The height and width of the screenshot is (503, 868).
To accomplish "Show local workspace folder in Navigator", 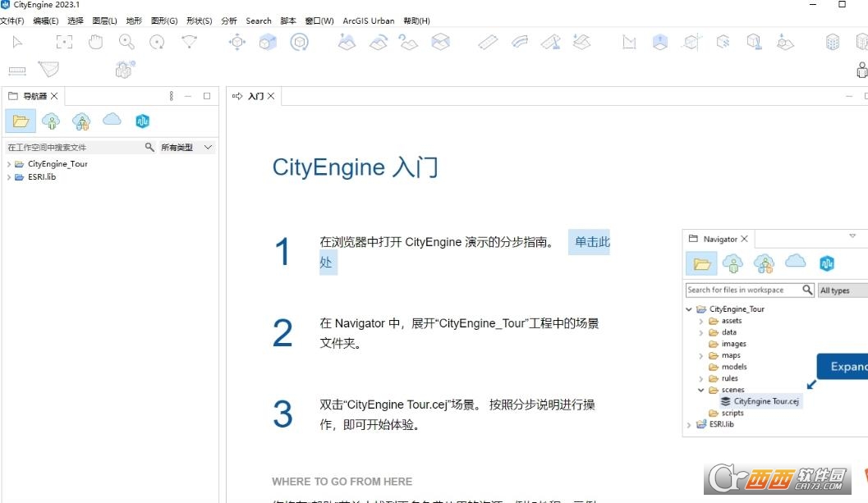I will (x=21, y=121).
